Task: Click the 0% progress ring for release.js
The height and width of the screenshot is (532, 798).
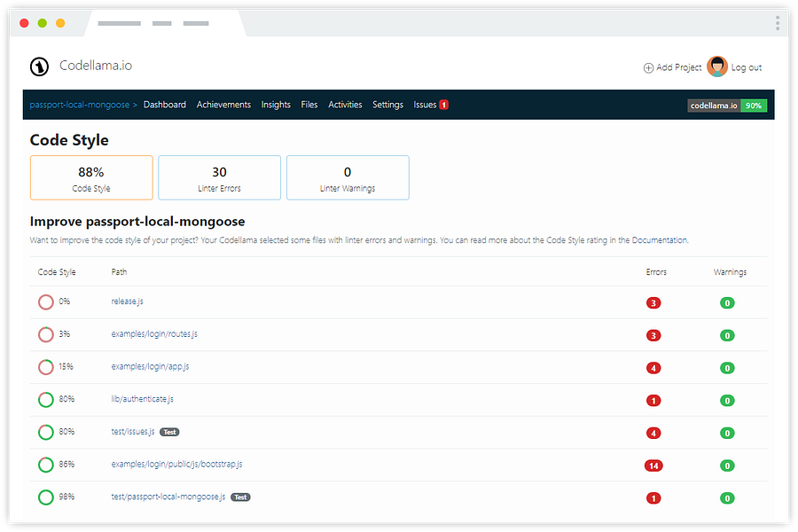Action: tap(46, 301)
